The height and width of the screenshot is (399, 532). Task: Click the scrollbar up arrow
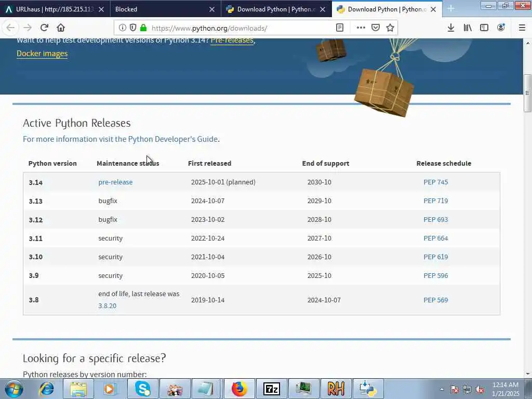coord(527,43)
